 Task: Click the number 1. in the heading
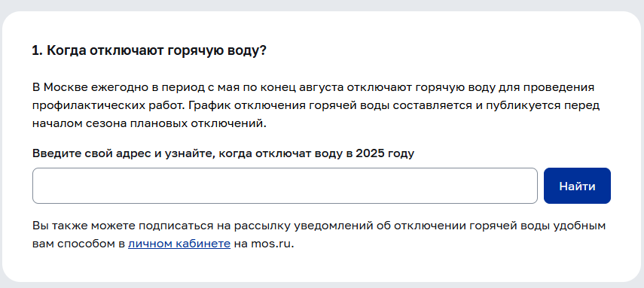coord(38,51)
